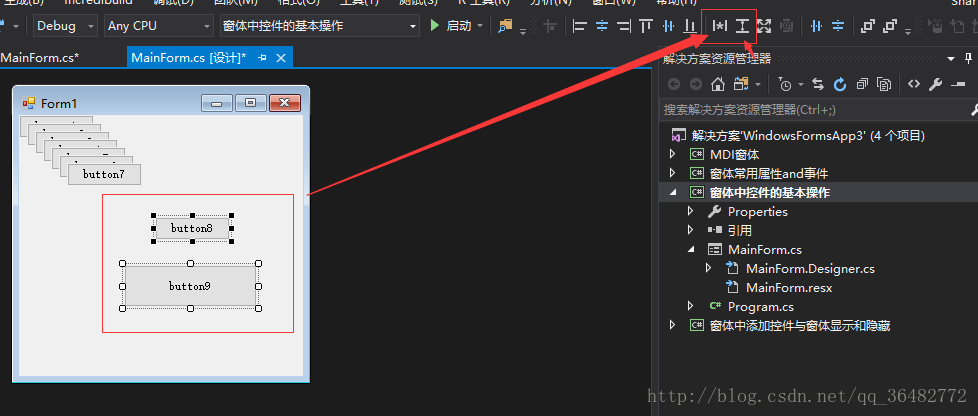
Task: Expand the Program.cs node
Action: (690, 306)
